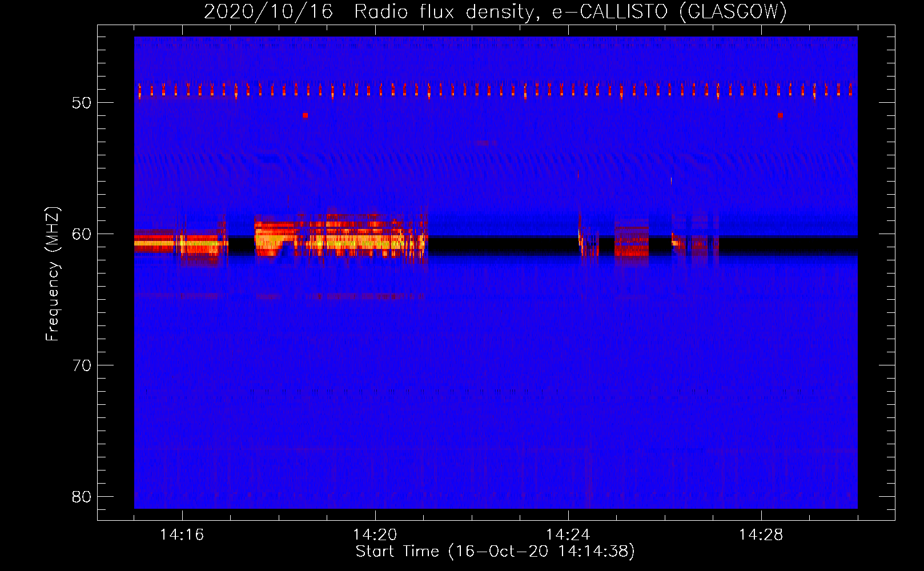Click the 'Start Time (16-Oct-20 14:14:38)' x-axis label
Screen dimensions: 924x571
pos(495,552)
